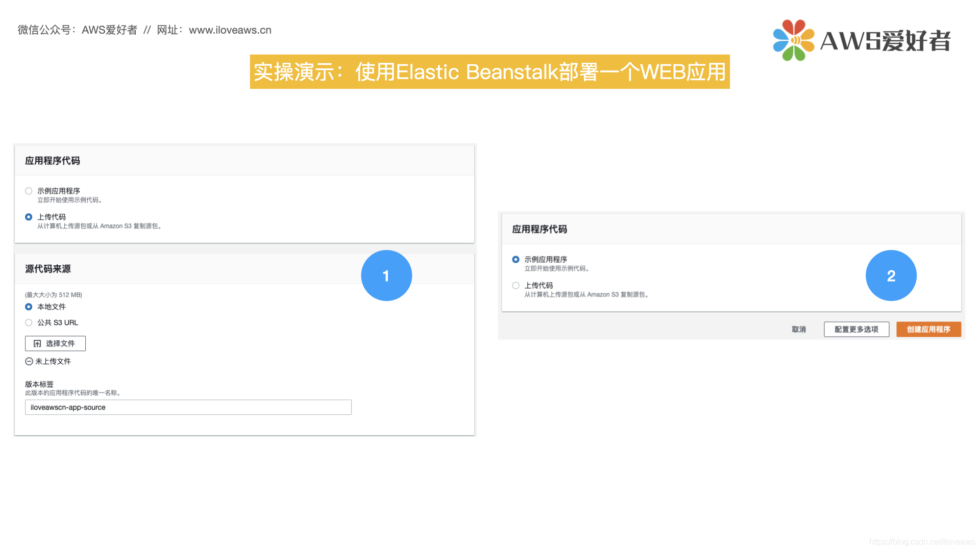This screenshot has width=980, height=551.
Task: Click the 源代码来源 section header
Action: pos(48,269)
